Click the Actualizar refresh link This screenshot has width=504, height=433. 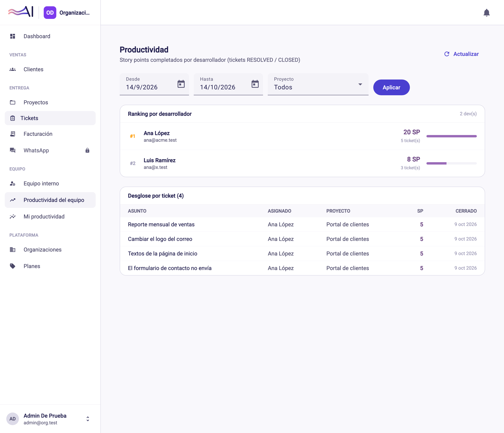(x=461, y=54)
